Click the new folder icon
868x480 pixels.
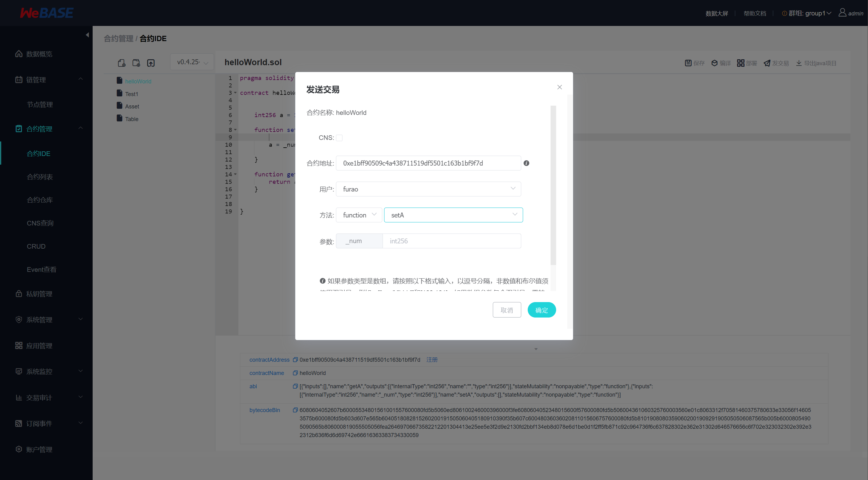[x=136, y=63]
